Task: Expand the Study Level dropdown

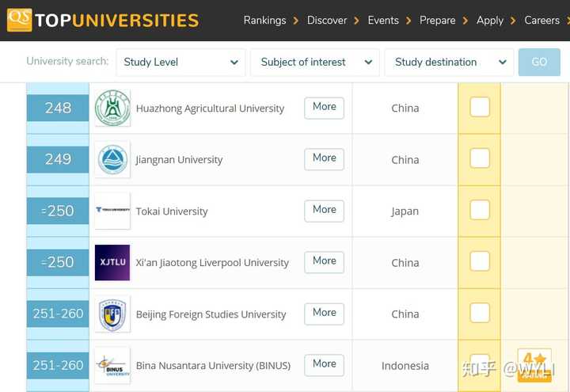Action: point(180,63)
